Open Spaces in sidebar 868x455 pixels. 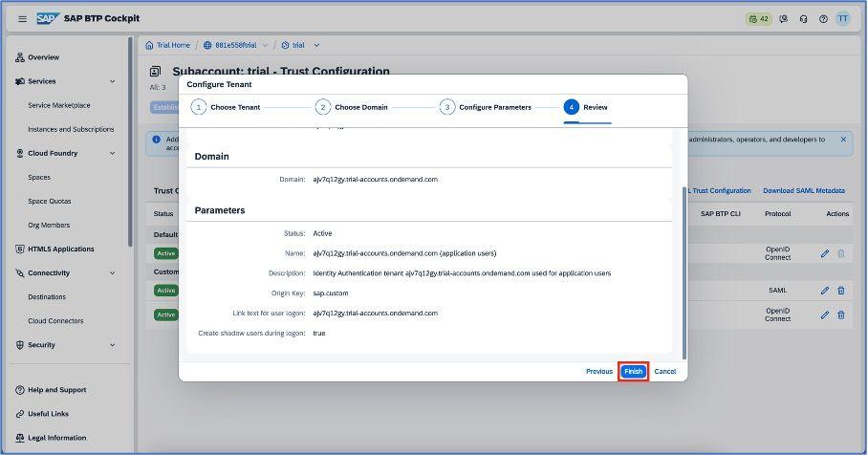click(39, 177)
